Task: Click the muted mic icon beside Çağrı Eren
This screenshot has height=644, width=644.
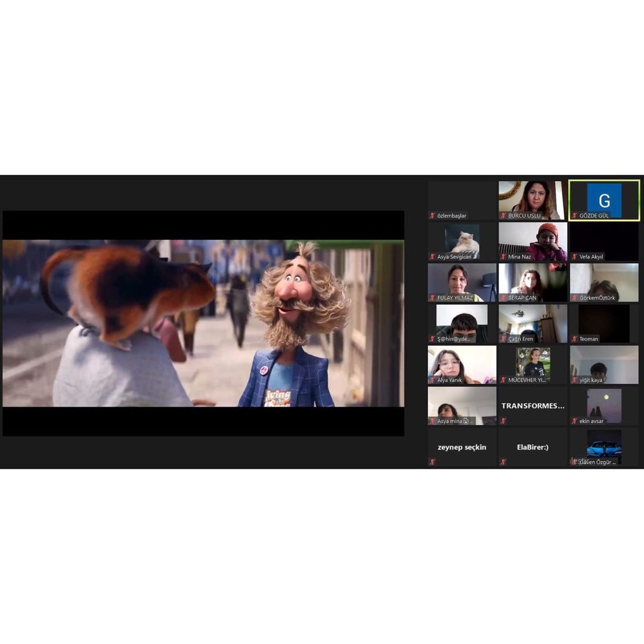Action: coord(503,339)
